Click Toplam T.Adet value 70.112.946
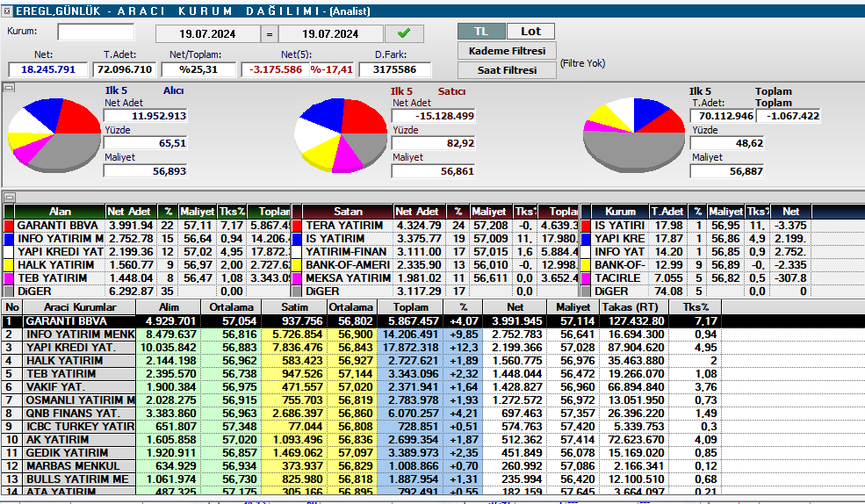Viewport: 865px width, 504px height. click(x=722, y=116)
